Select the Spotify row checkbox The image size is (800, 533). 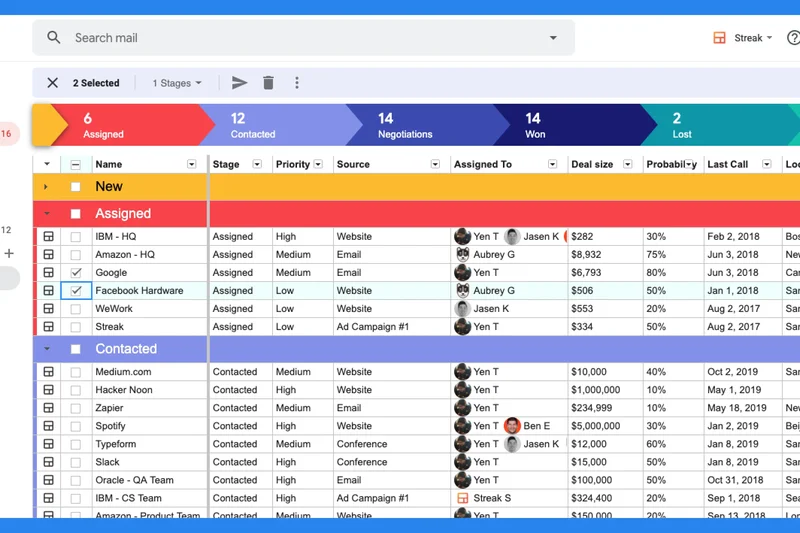pos(76,426)
